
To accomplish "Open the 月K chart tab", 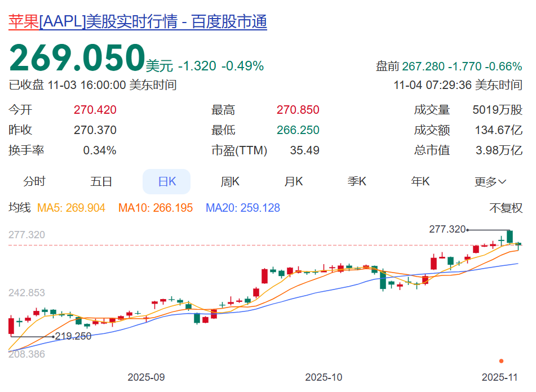I will click(x=294, y=182).
